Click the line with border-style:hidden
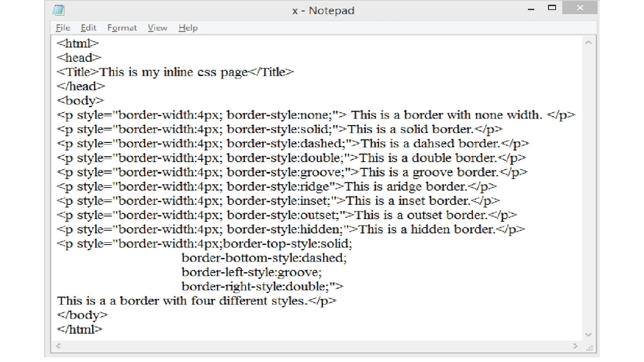Image resolution: width=644 pixels, height=362 pixels. click(x=291, y=229)
